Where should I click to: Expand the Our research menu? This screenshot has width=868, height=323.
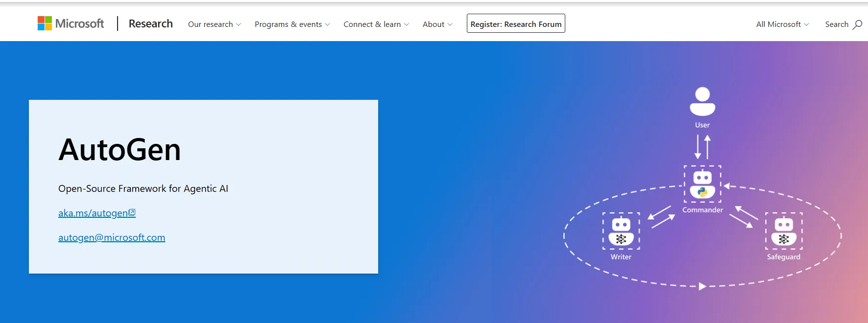[215, 24]
